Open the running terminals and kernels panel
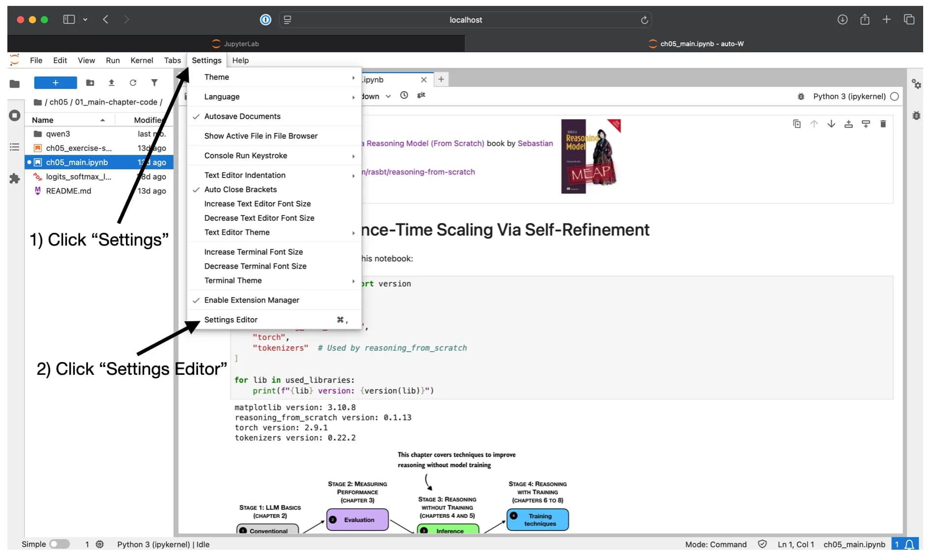This screenshot has height=560, width=932. click(x=15, y=115)
